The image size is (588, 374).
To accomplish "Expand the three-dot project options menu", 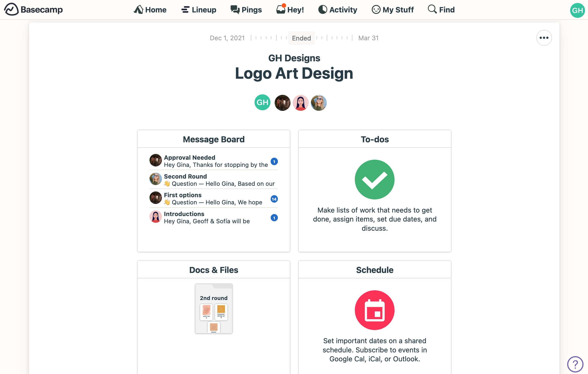I will [x=544, y=38].
